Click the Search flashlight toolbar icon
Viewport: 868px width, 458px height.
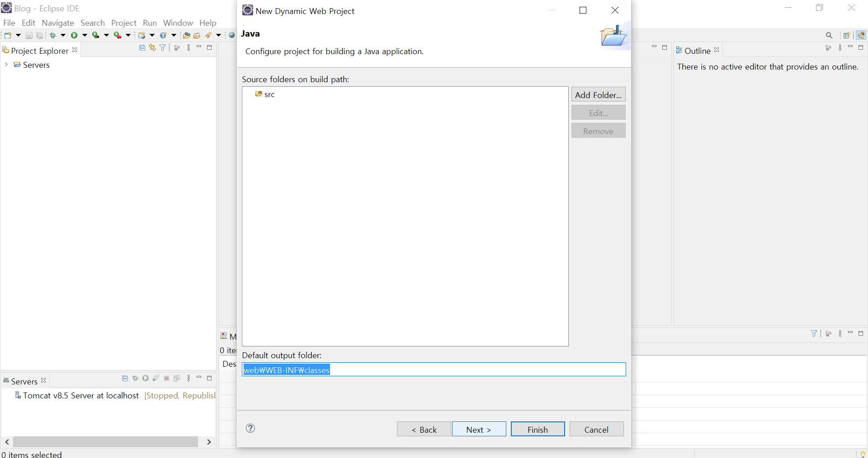pyautogui.click(x=208, y=35)
